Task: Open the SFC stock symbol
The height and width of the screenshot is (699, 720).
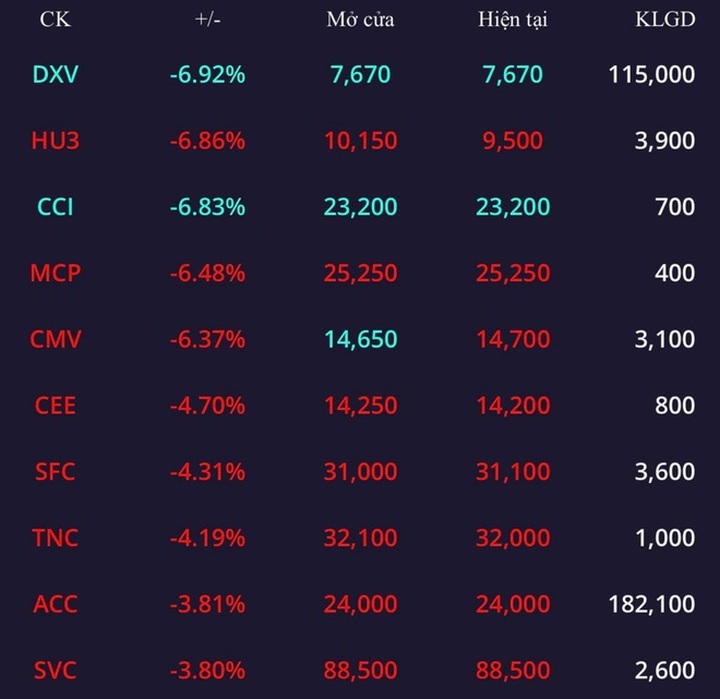Action: tap(55, 472)
